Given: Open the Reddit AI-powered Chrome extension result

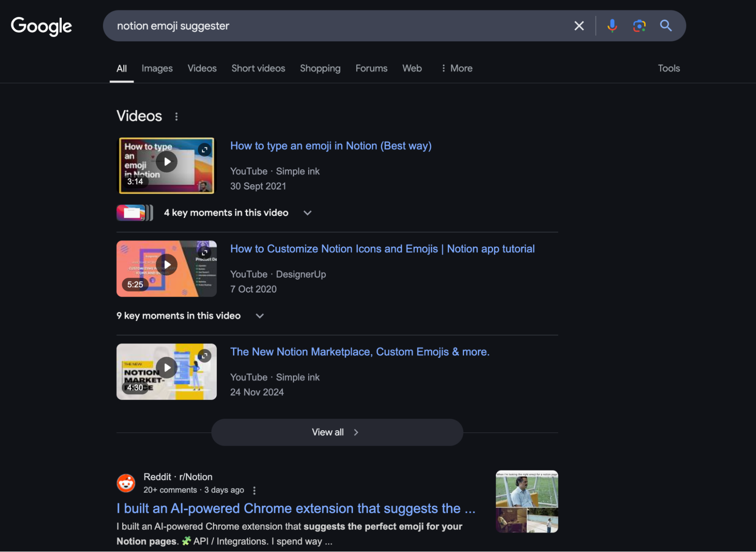Looking at the screenshot, I should (296, 508).
